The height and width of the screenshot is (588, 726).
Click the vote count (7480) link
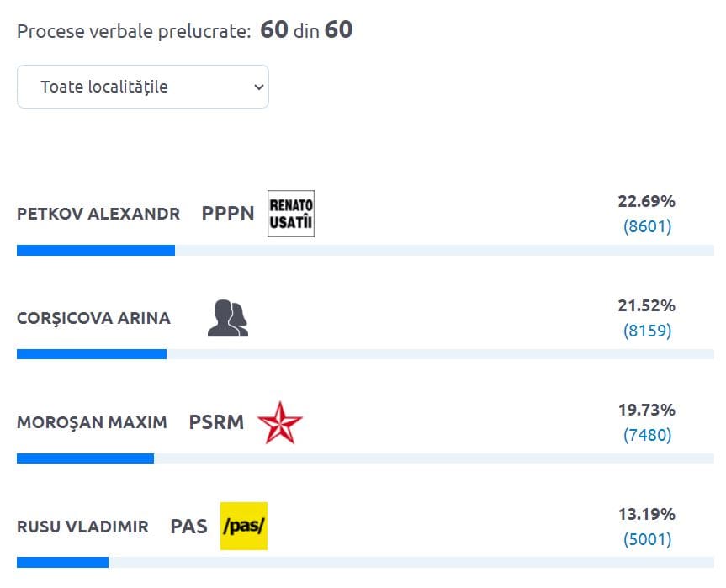coord(647,435)
